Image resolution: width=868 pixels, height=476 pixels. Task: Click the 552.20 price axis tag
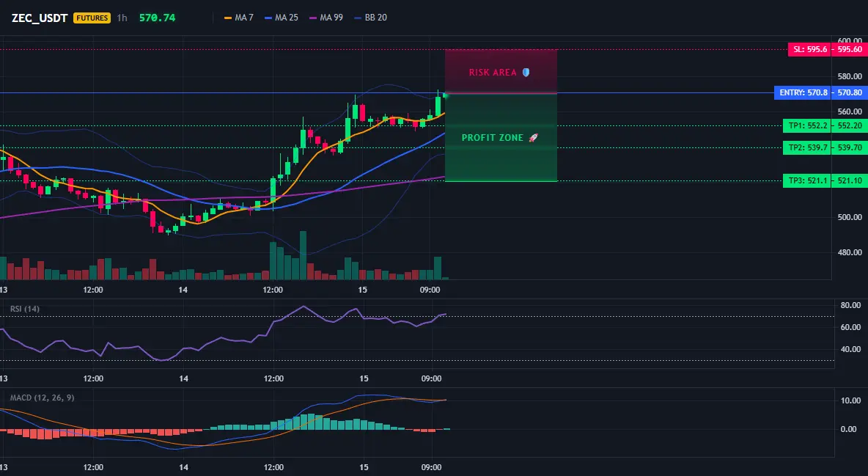tap(850, 126)
